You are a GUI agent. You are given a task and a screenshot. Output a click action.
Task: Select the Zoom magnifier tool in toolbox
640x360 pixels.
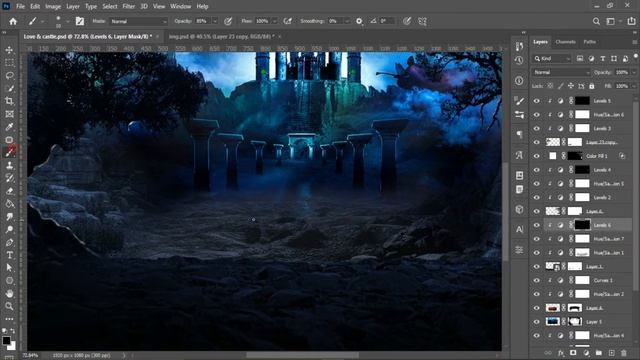(9, 306)
